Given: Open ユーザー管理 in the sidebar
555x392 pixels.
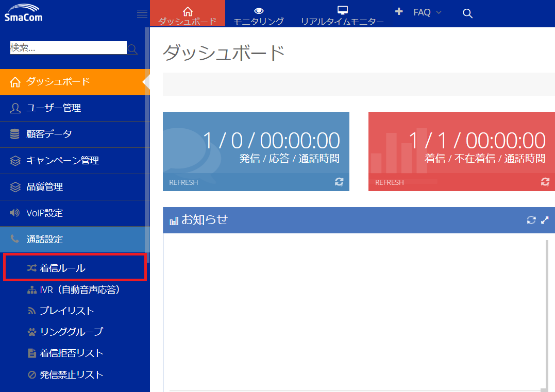Looking at the screenshot, I should click(75, 108).
